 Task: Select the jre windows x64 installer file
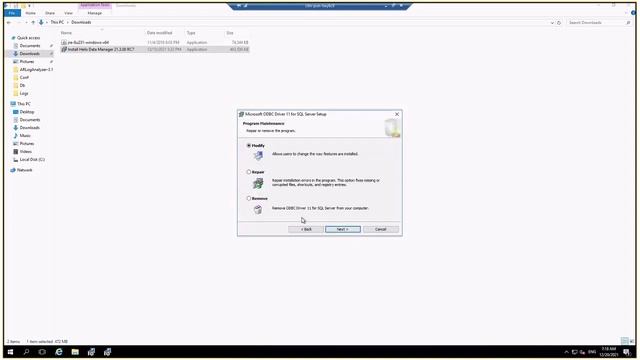point(155,42)
